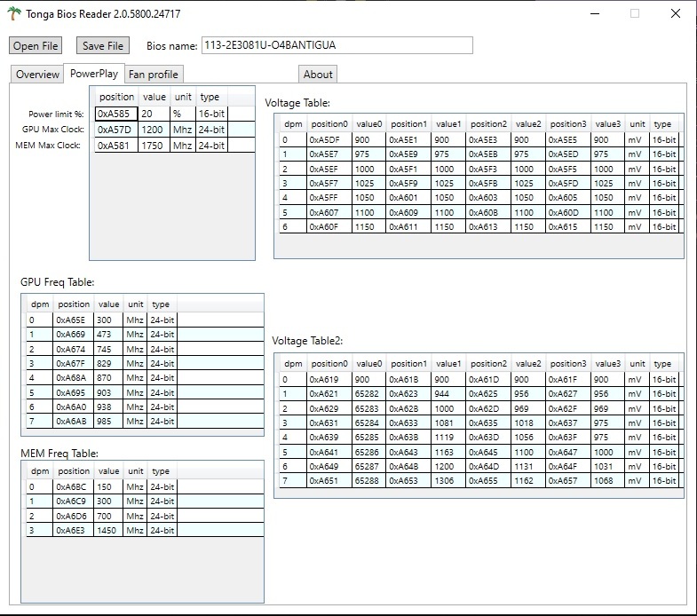Viewport: 697px width, 616px height.
Task: Select GPU Freq value 903
Action: [108, 393]
